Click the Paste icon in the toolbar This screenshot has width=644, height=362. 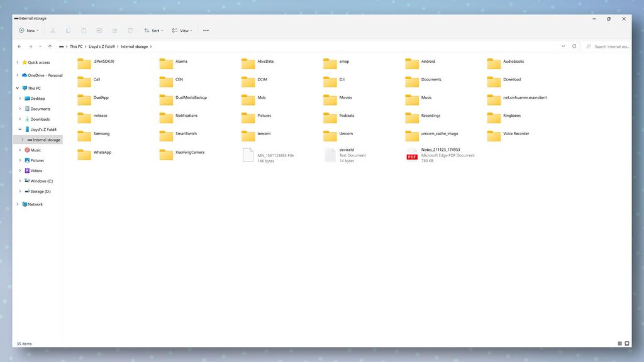83,30
